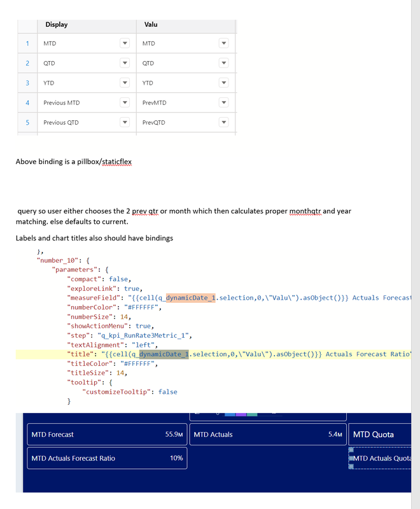Click the "customizeTooltip" false line
The width and height of the screenshot is (420, 509).
coord(130,392)
